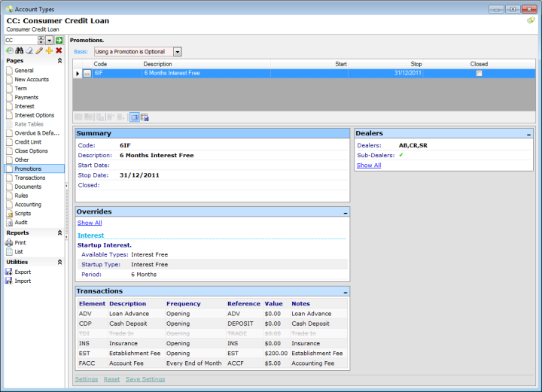This screenshot has height=392, width=542.
Task: Click the eraser clear icon
Action: [29, 50]
